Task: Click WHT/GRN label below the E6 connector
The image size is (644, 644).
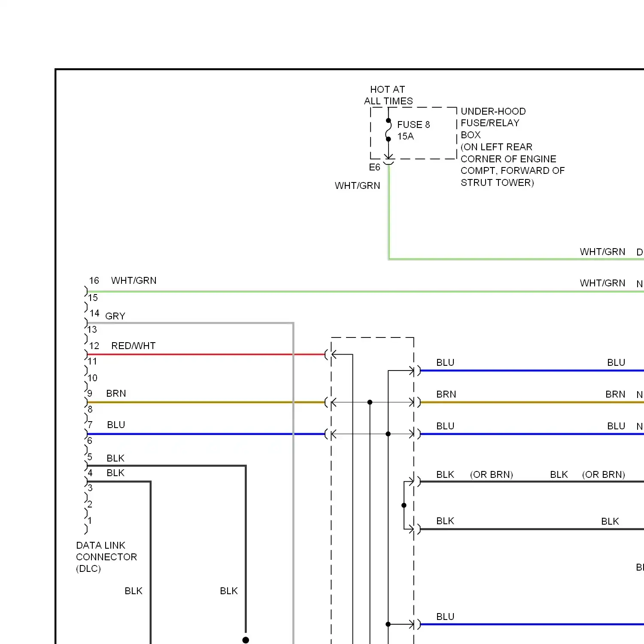Action: [x=357, y=185]
